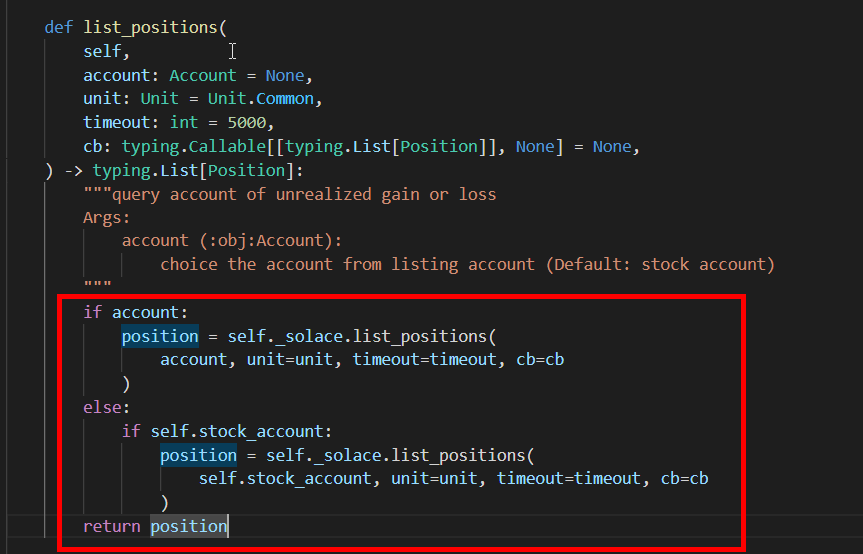Click the Args: docstring line
The image size is (863, 554).
click(x=106, y=218)
